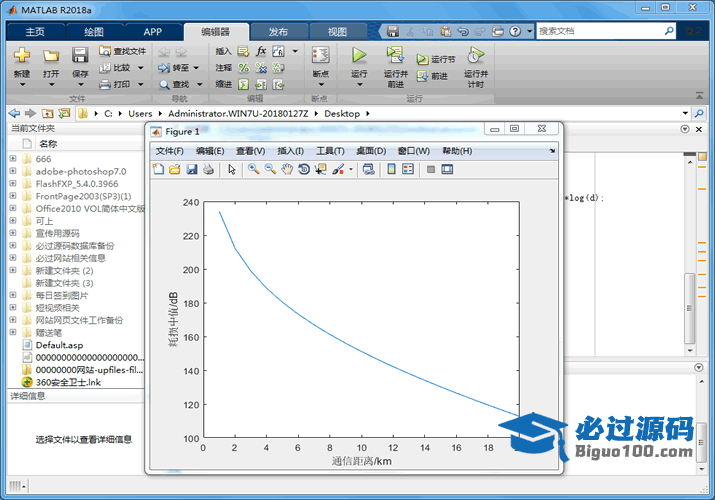Save the script with the 保存 icon

tap(80, 55)
